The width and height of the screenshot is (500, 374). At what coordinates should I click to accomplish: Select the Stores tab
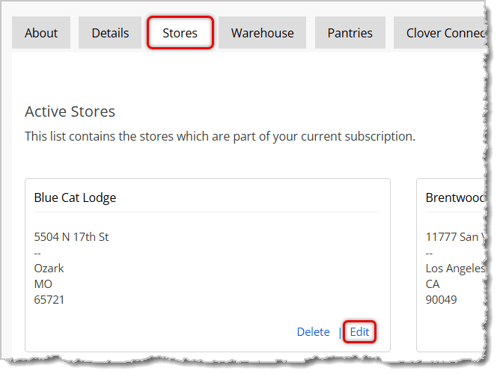pos(180,33)
